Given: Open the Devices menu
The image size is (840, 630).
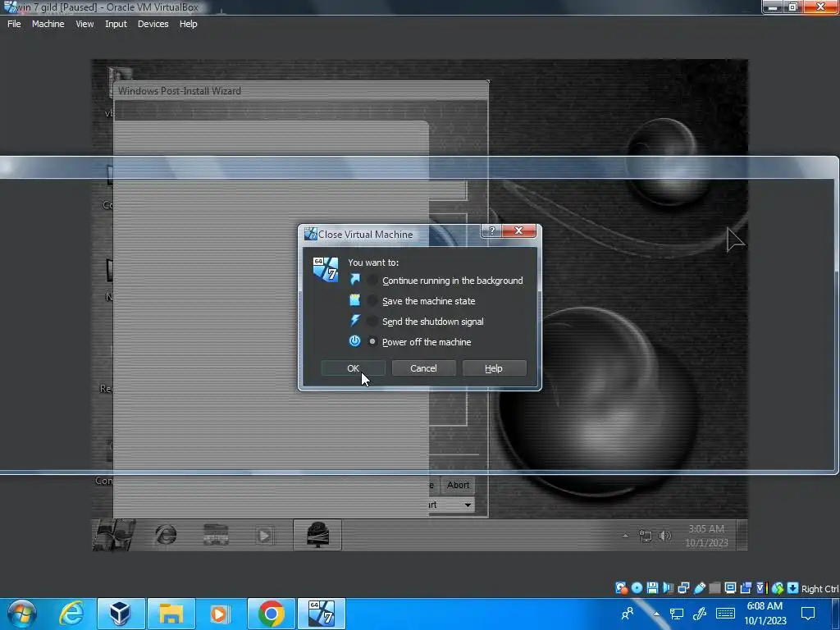Looking at the screenshot, I should [153, 24].
